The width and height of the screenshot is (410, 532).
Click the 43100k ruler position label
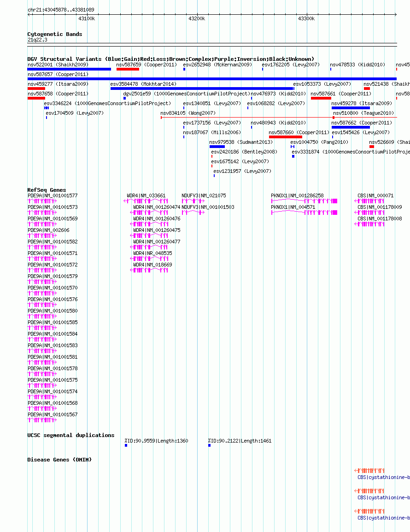pyautogui.click(x=87, y=18)
